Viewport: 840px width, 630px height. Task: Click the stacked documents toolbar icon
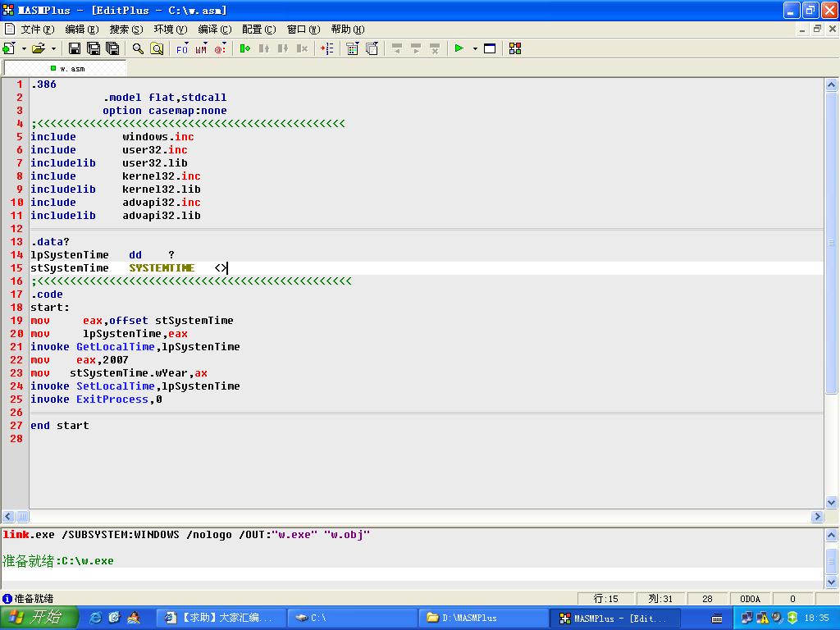[x=372, y=48]
